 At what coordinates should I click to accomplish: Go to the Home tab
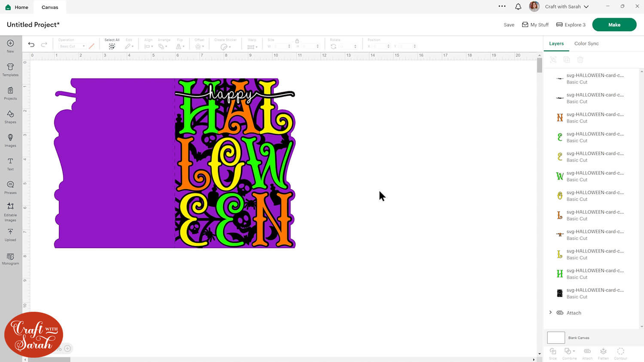click(17, 7)
